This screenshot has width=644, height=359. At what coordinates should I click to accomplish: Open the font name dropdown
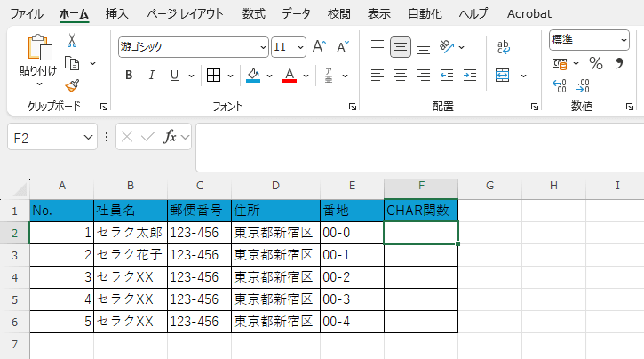(263, 47)
